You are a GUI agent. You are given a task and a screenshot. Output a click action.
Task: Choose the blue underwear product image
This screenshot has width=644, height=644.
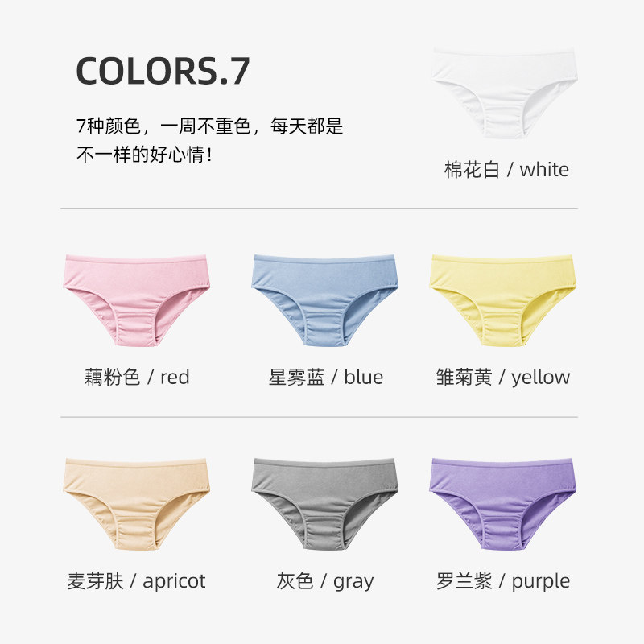tap(324, 300)
